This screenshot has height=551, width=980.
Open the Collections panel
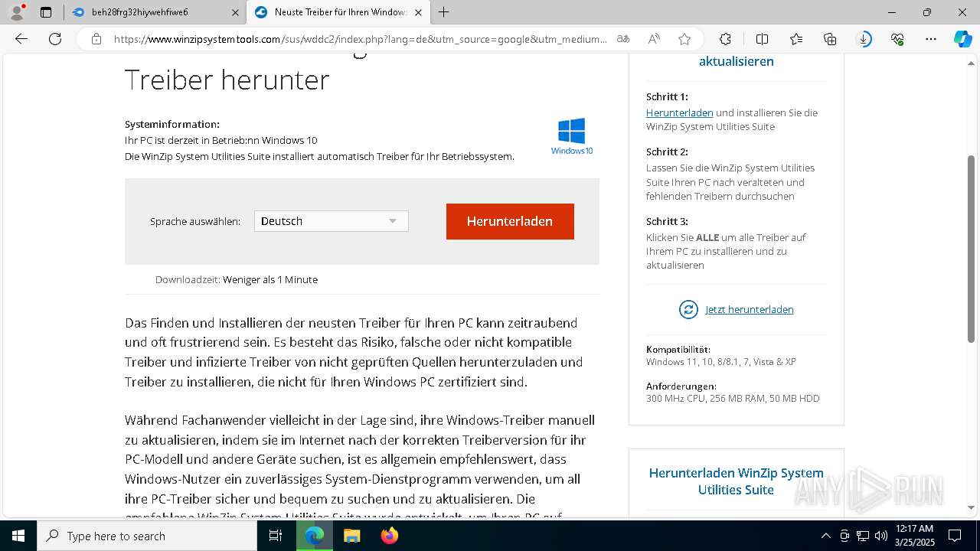[x=830, y=39]
